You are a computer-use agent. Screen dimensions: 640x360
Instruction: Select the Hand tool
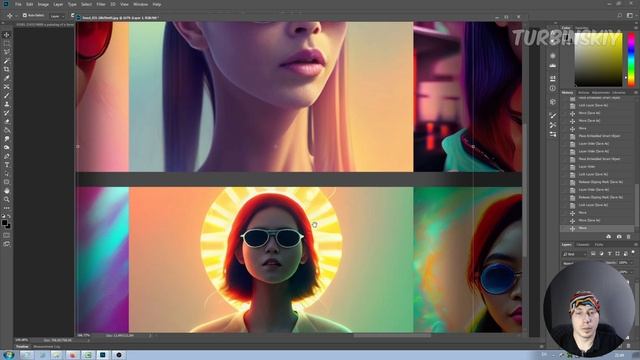pyautogui.click(x=7, y=191)
